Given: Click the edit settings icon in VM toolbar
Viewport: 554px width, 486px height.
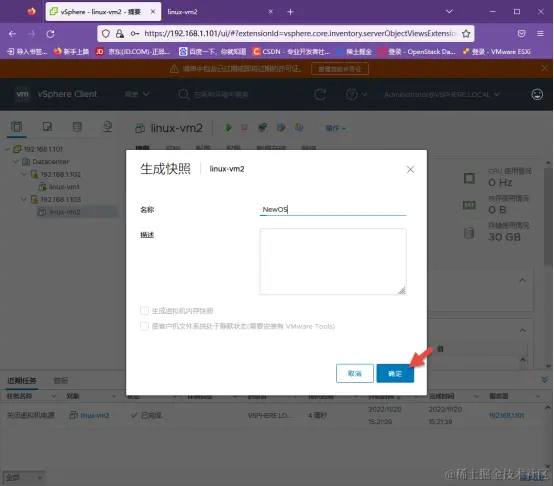Looking at the screenshot, I should pos(281,128).
